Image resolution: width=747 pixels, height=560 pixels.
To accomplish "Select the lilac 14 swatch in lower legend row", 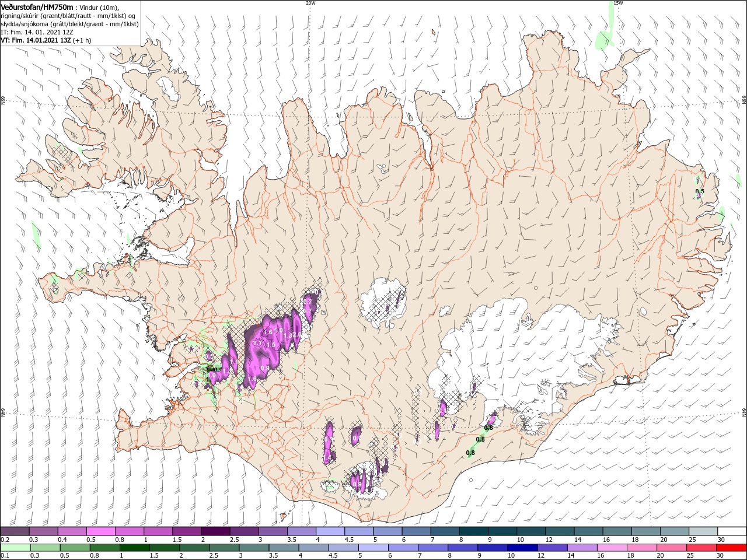I will (582, 548).
